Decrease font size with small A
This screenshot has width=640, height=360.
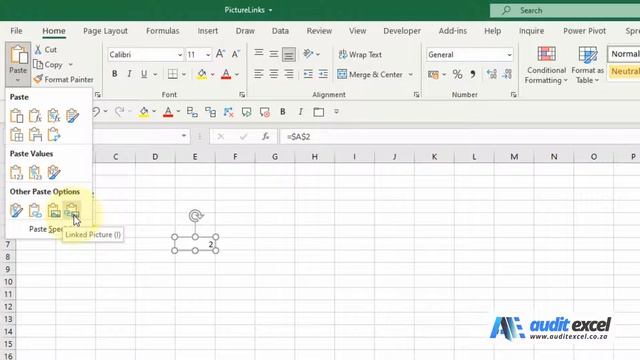pyautogui.click(x=236, y=54)
